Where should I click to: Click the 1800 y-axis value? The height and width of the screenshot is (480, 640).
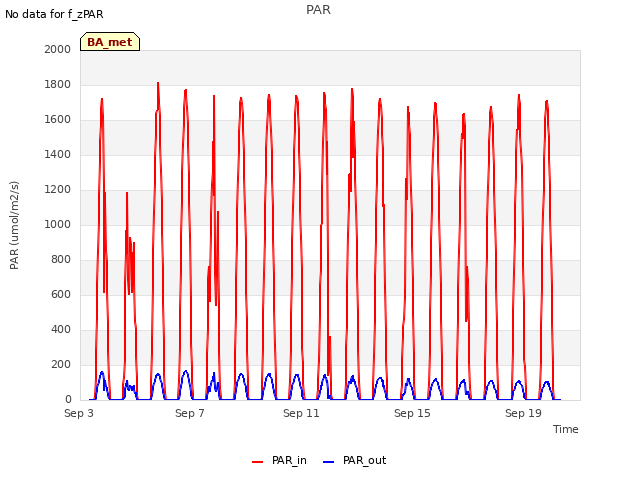pos(58,84)
